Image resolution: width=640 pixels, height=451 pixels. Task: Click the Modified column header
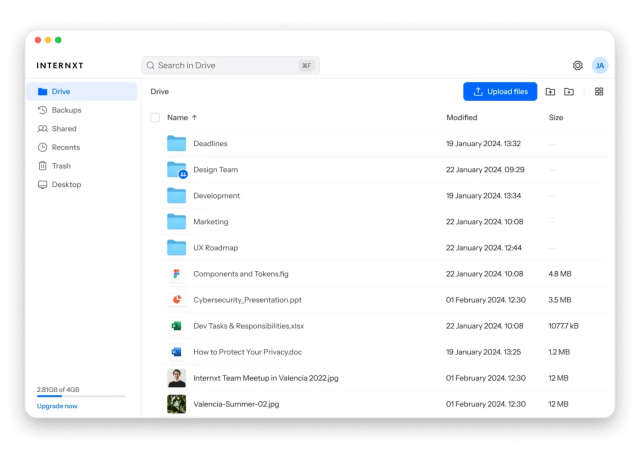point(462,118)
